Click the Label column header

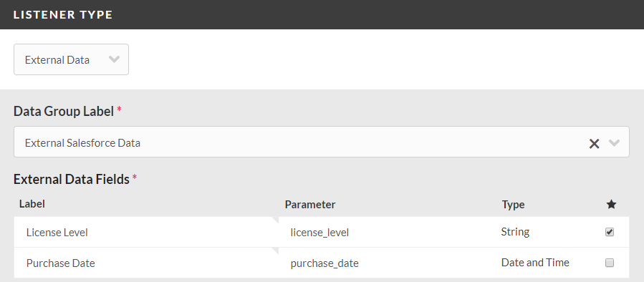point(32,204)
